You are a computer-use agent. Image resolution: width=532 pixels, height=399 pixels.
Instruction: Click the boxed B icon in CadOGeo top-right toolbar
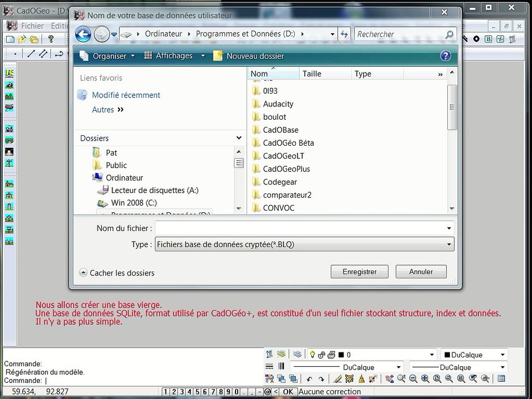click(x=488, y=39)
